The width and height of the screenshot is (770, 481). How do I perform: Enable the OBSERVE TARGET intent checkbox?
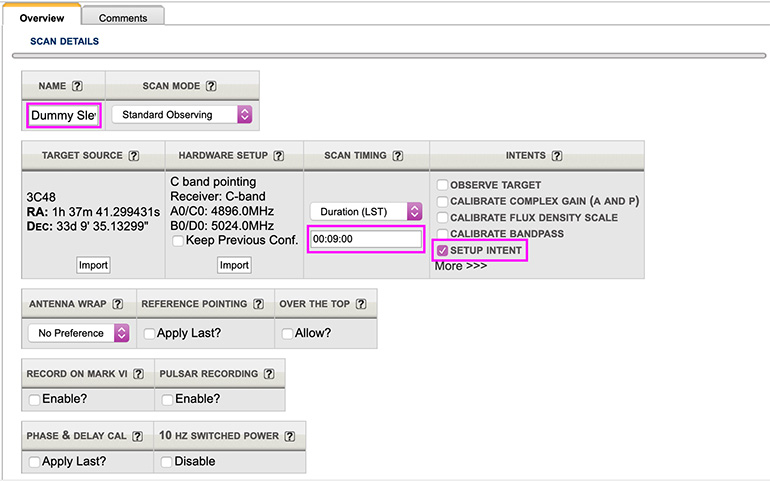[442, 185]
